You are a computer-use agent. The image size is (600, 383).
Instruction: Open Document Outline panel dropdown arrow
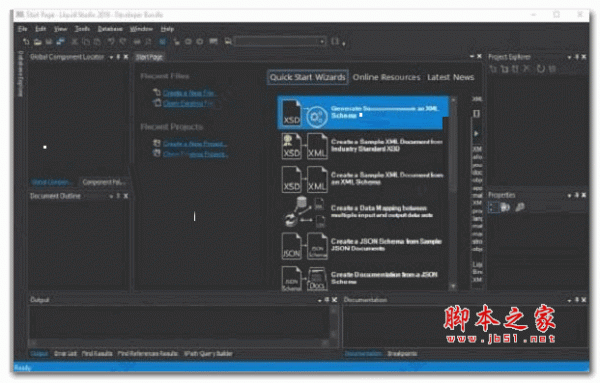point(111,196)
